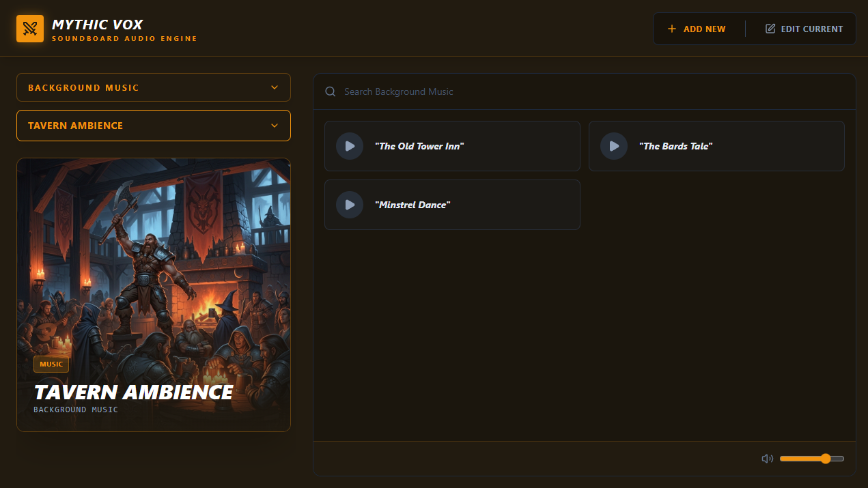Viewport: 868px width, 488px height.
Task: Click the Tavern Ambience artwork image
Action: (x=154, y=273)
